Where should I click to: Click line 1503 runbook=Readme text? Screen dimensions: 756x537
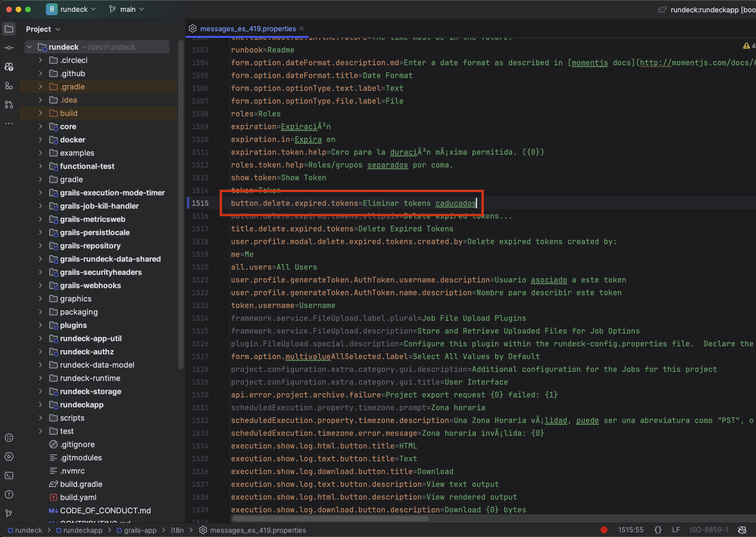pos(262,50)
